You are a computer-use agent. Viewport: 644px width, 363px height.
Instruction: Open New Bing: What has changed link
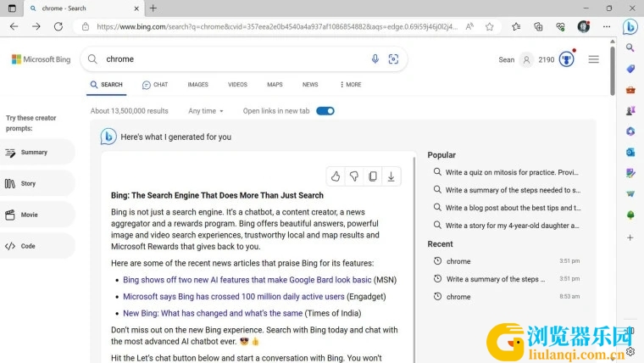point(213,313)
